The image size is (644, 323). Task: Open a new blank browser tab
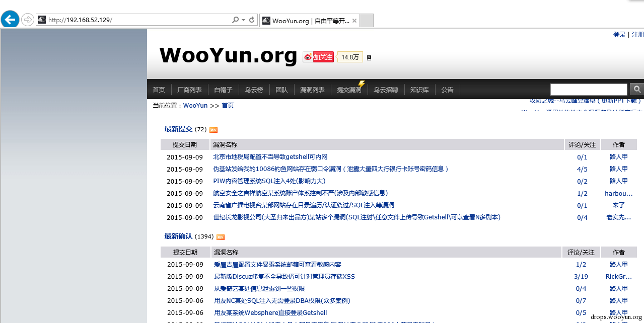[x=367, y=21]
